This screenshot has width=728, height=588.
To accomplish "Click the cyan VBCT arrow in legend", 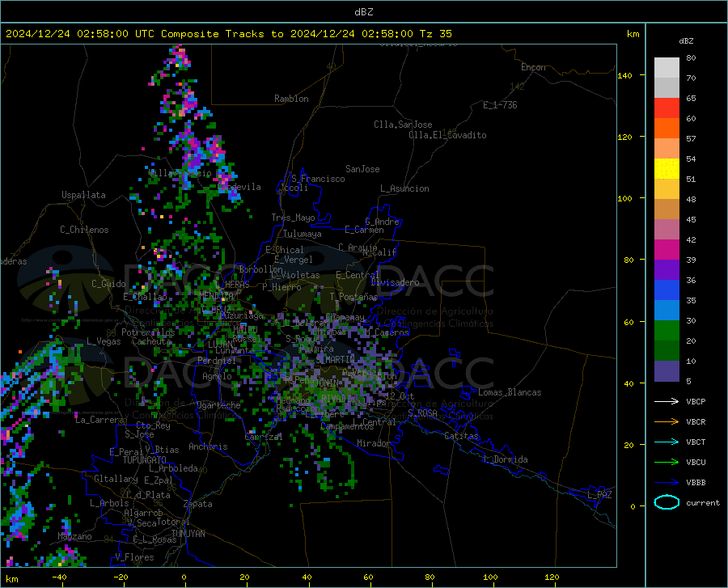I will coord(667,442).
